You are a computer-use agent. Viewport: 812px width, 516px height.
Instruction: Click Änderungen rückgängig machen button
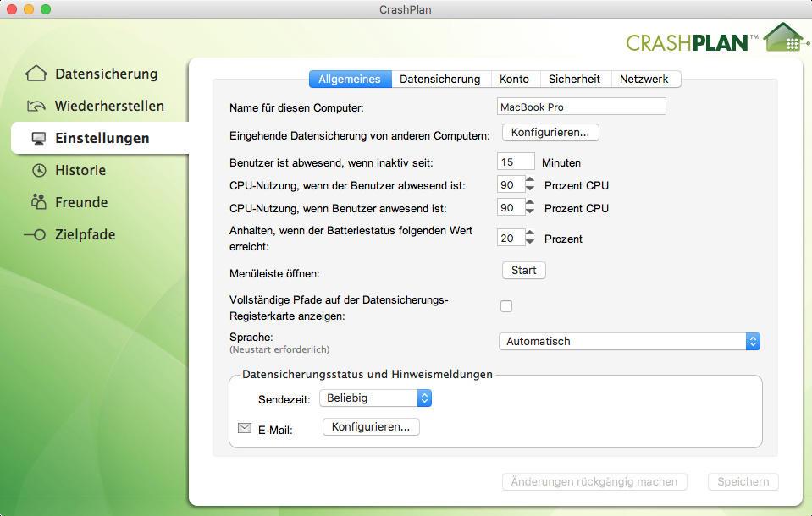pyautogui.click(x=594, y=482)
